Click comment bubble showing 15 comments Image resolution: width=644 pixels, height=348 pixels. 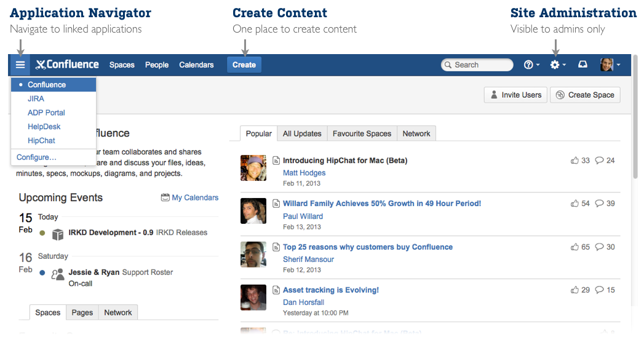[599, 290]
